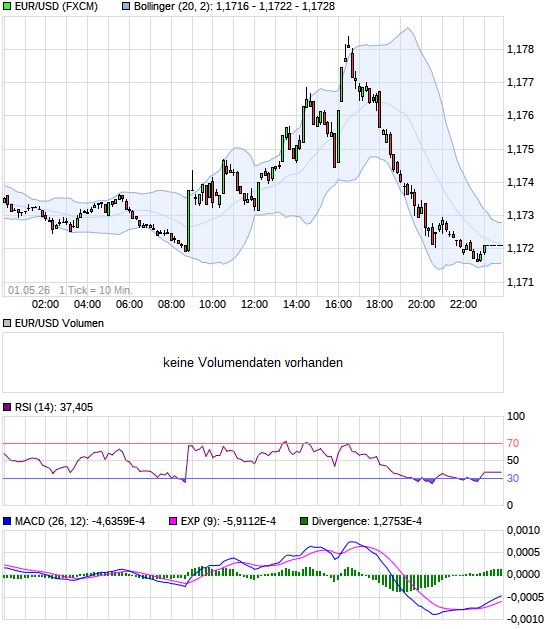Click the 1,177 price axis label
Screen dimensions: 545x629
coord(521,82)
